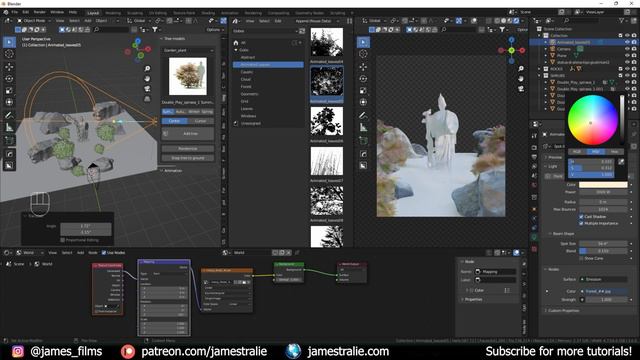
Task: Hide Animated_leaves05 with eye icon in outliner
Action: [x=627, y=42]
